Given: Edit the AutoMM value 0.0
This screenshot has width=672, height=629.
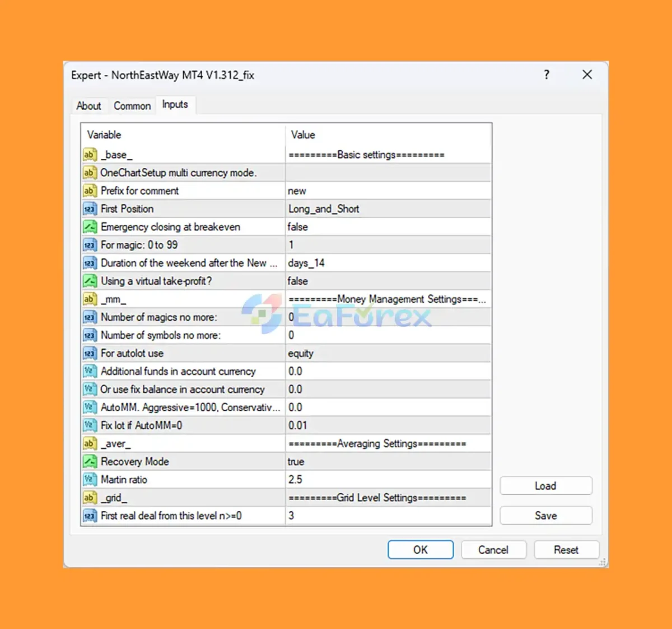Looking at the screenshot, I should tap(388, 407).
